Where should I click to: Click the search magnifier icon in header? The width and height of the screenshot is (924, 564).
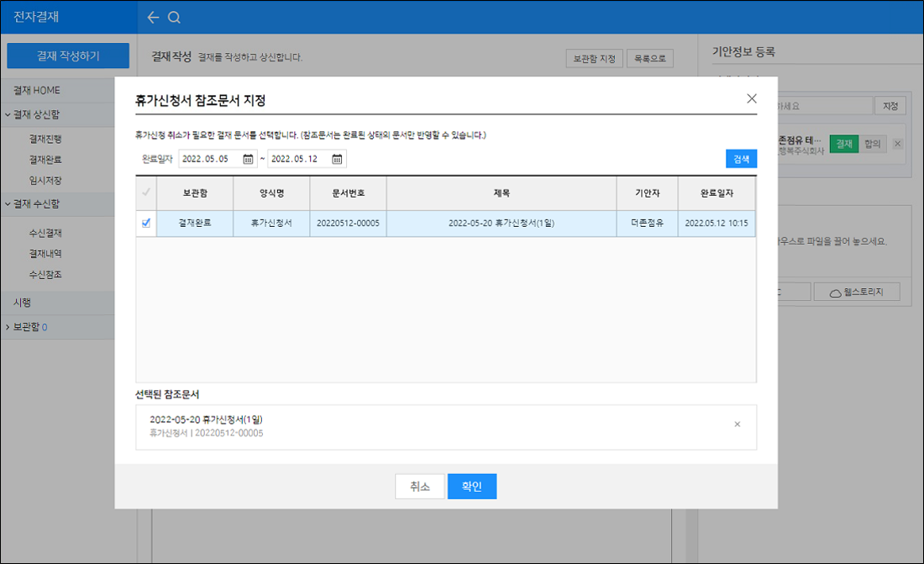pyautogui.click(x=174, y=17)
